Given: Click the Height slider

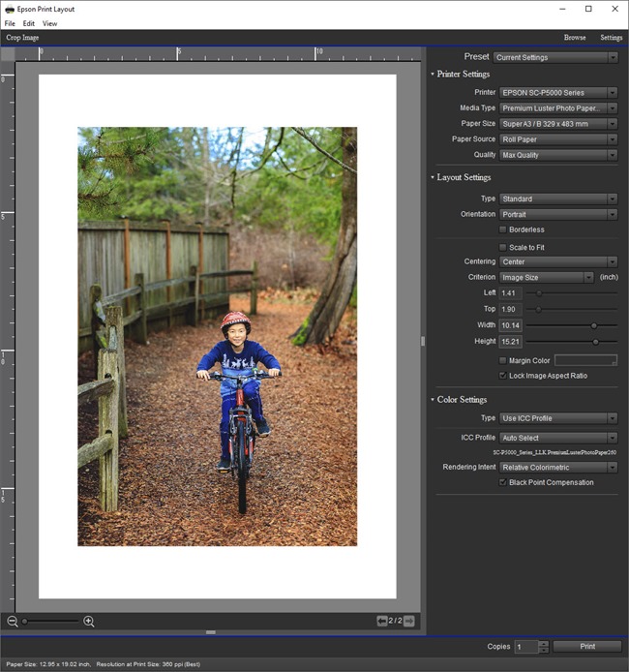Looking at the screenshot, I should pyautogui.click(x=572, y=342).
